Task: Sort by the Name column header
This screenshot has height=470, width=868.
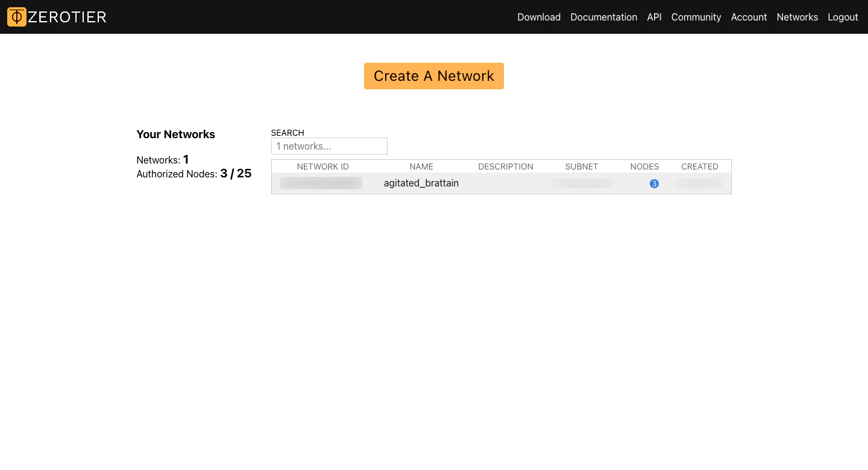Action: point(421,167)
